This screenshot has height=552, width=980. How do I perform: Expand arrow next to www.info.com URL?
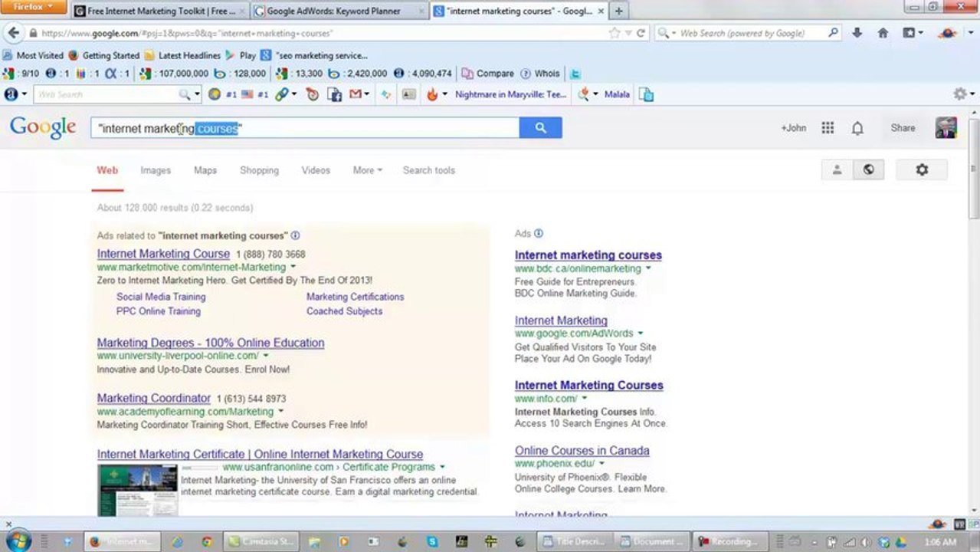pos(585,399)
